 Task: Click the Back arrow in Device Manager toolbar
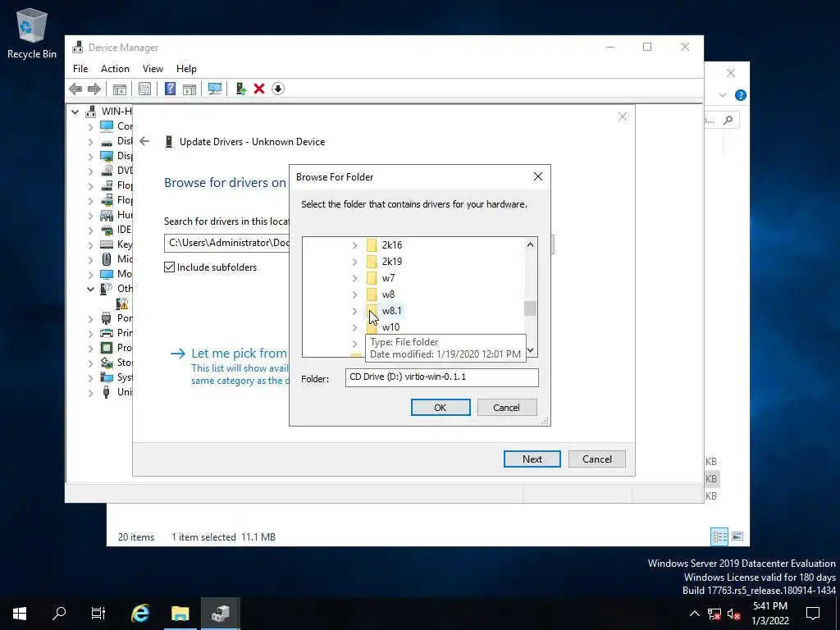[x=75, y=89]
